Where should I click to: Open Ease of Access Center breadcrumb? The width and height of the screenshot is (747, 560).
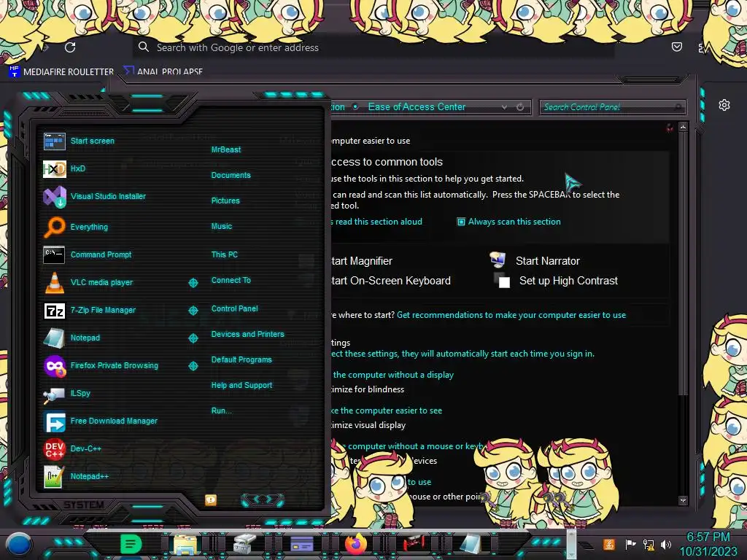tap(417, 107)
